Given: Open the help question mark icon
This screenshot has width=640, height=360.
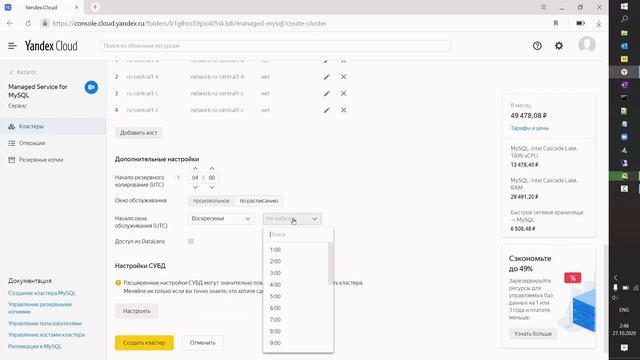Looking at the screenshot, I should (537, 46).
